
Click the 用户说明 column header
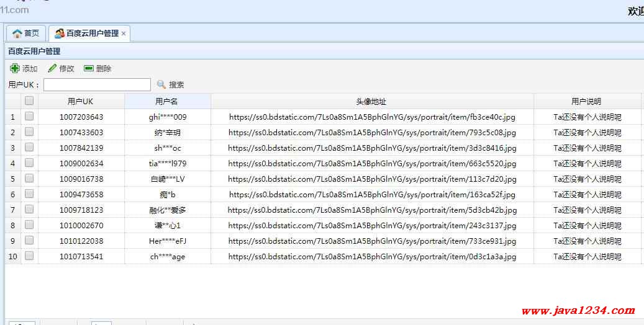[586, 101]
